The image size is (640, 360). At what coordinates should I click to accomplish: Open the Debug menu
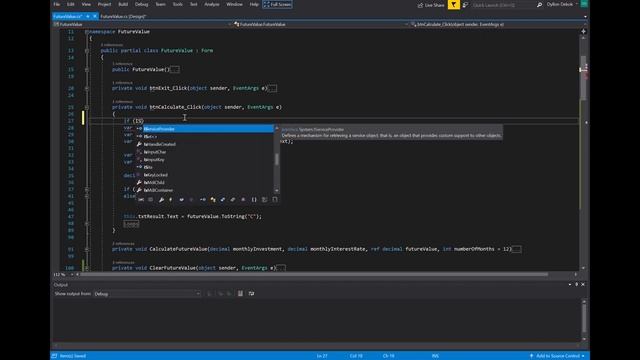141,4
